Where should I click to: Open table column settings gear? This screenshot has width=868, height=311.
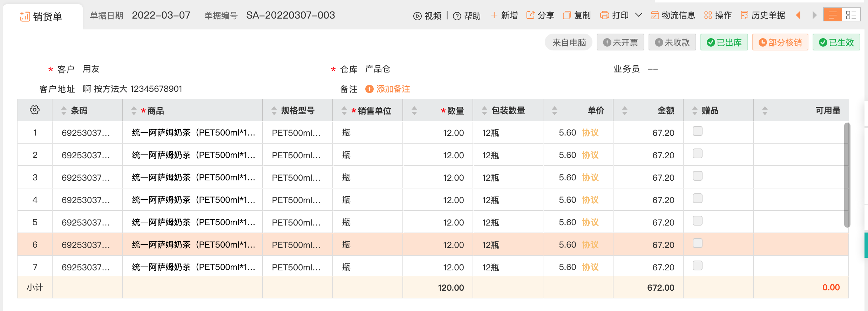(35, 110)
